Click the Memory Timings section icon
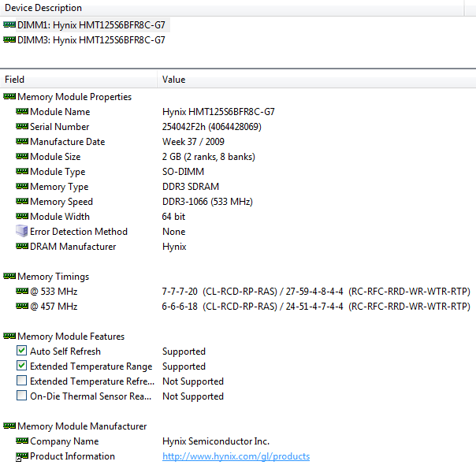This screenshot has width=476, height=465. click(9, 277)
